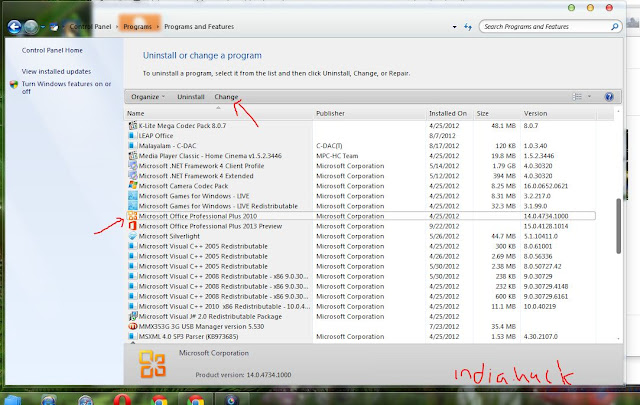
Task: Select MMX353G 3G USB Manager version 5.530
Action: coord(201,327)
